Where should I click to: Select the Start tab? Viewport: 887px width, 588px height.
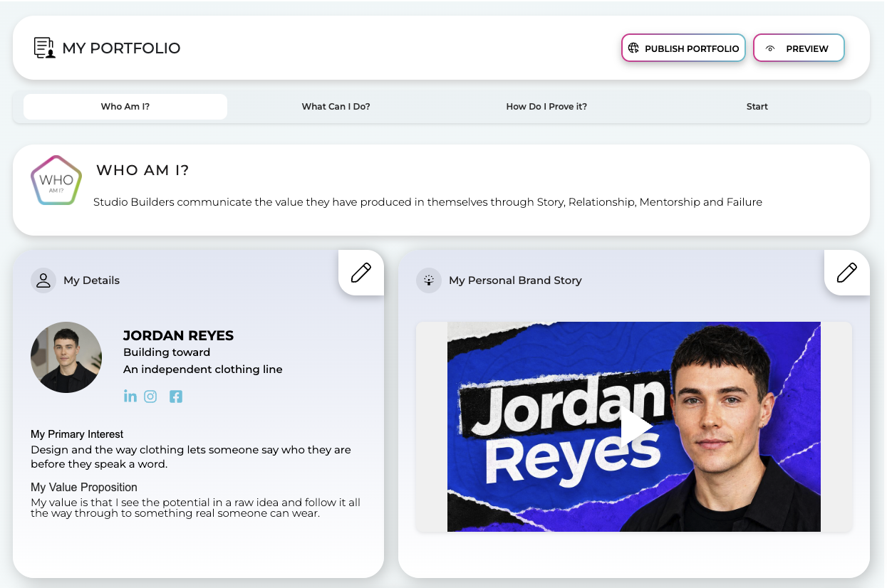coord(757,107)
